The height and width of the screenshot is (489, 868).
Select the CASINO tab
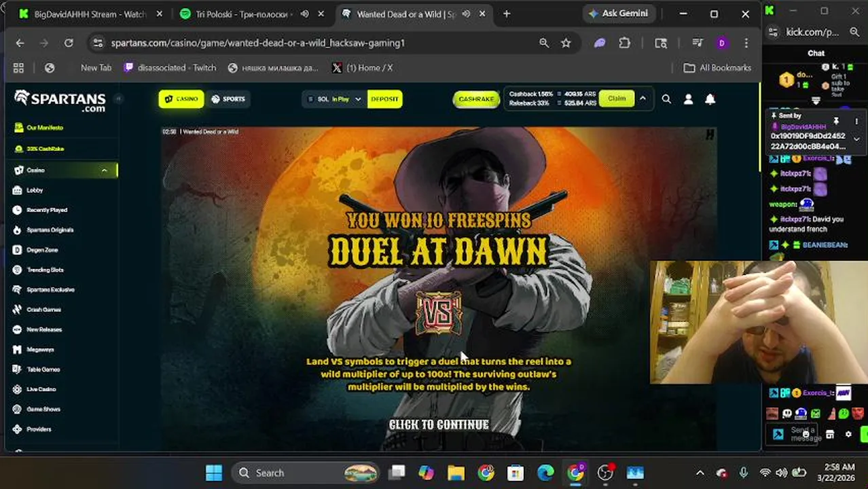(181, 99)
